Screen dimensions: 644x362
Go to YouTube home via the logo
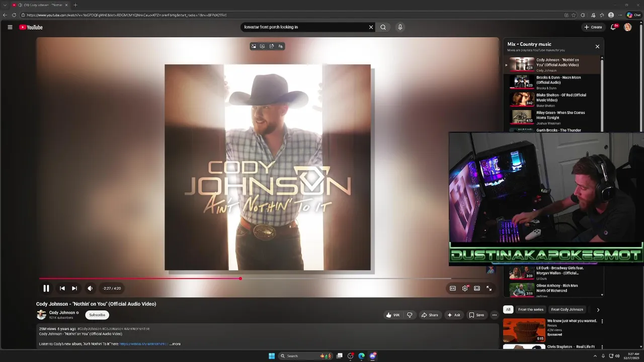tap(31, 27)
